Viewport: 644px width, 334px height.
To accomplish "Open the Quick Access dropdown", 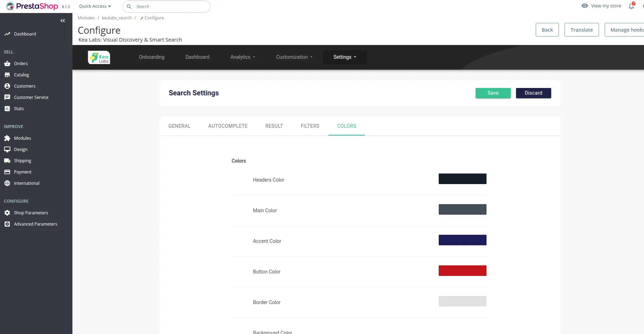I will pyautogui.click(x=94, y=6).
